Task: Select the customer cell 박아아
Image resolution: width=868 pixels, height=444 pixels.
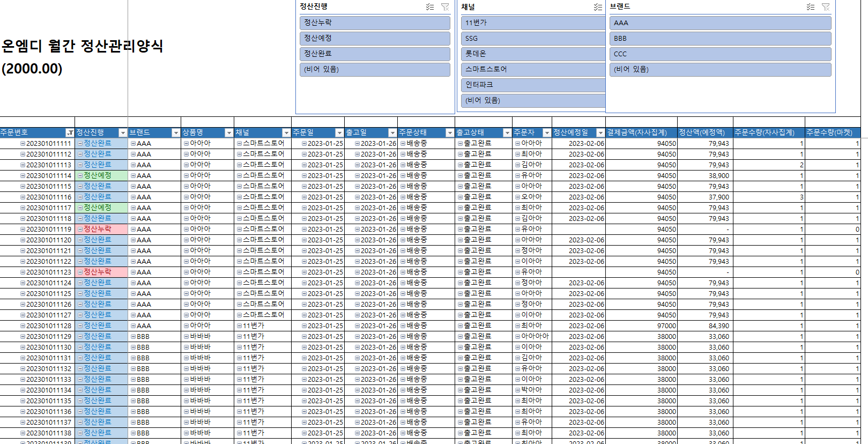Action: tap(532, 390)
